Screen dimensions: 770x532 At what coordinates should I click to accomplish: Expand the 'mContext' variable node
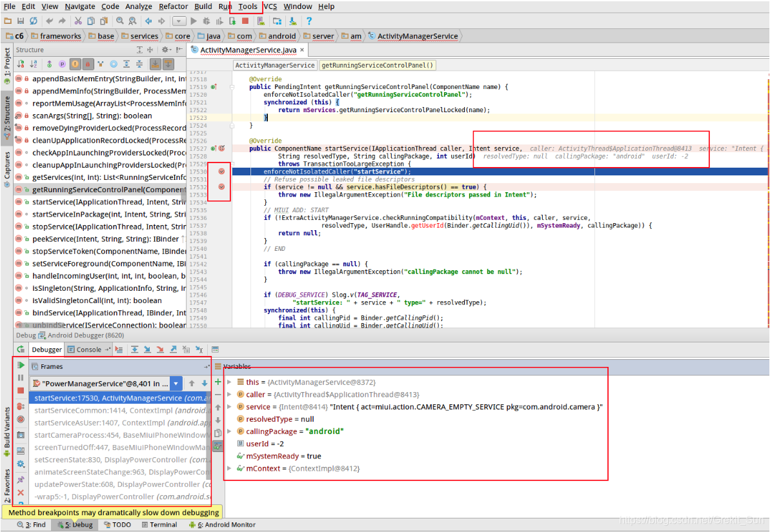coord(229,468)
